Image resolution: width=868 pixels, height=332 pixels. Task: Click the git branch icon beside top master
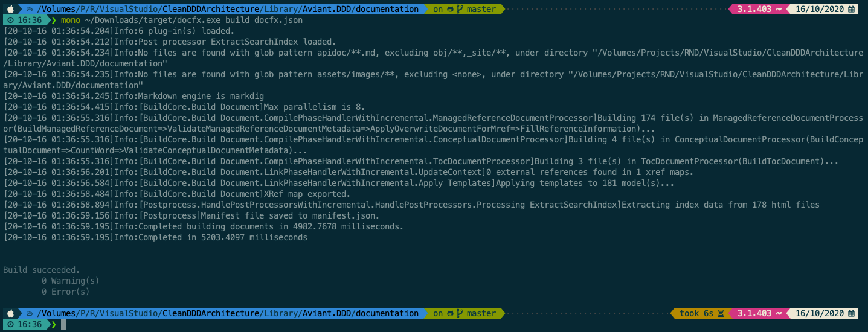click(460, 9)
